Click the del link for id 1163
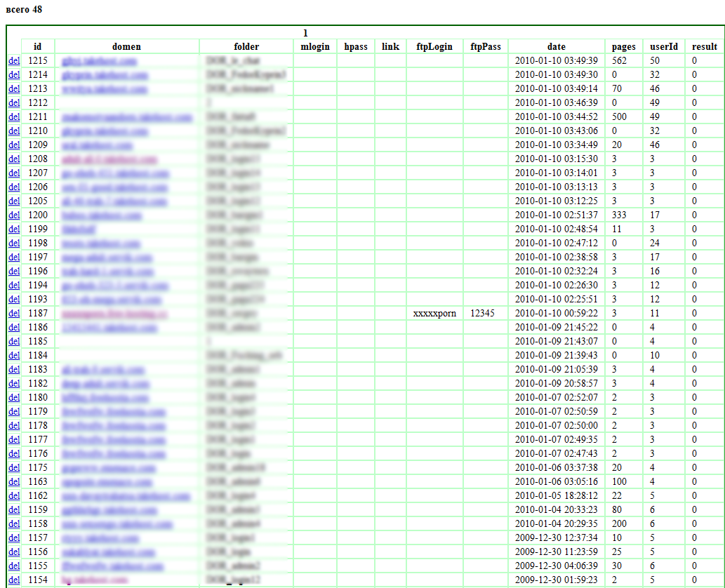Screen dimensions: 725x588 coord(14,482)
